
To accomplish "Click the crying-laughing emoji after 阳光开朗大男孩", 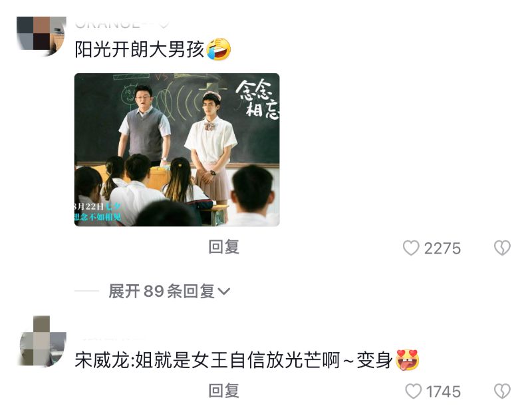I will point(219,49).
